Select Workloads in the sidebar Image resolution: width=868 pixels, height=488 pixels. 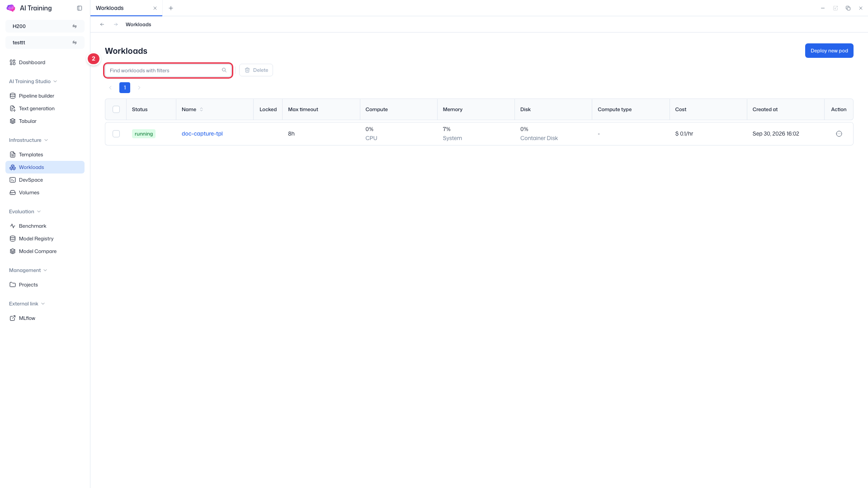coord(45,167)
